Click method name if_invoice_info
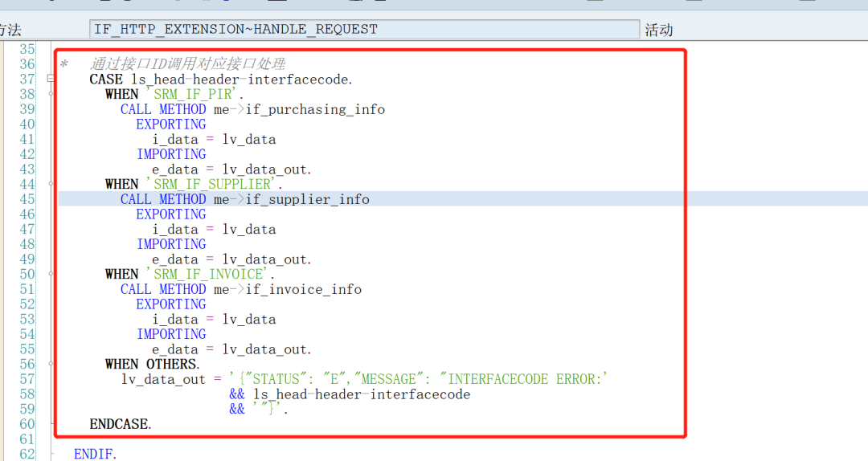This screenshot has width=868, height=461. tap(303, 289)
